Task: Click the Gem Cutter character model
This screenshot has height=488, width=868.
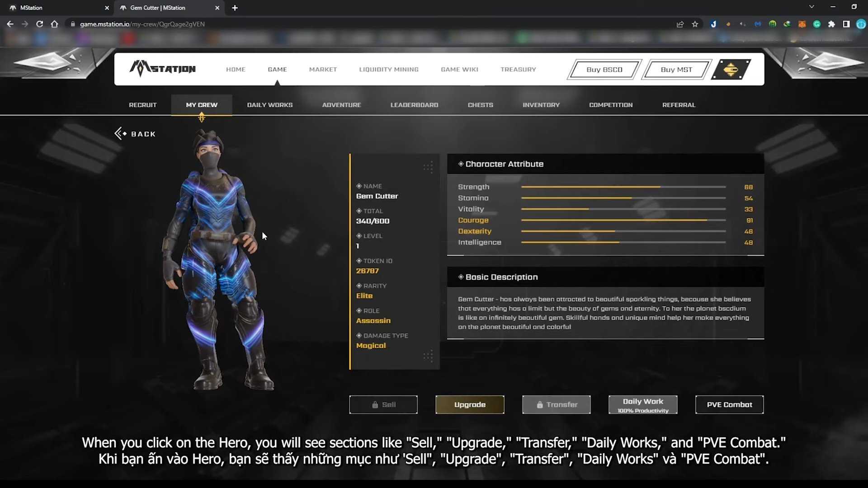Action: [x=217, y=260]
